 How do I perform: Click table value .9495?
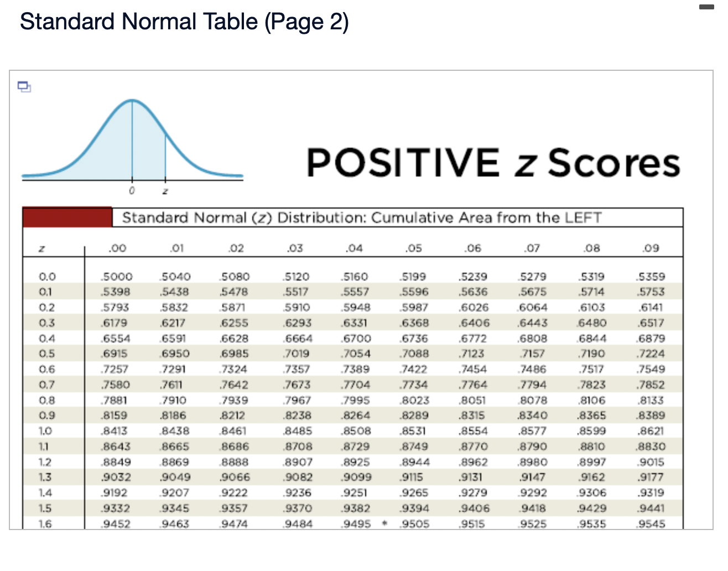click(x=355, y=524)
